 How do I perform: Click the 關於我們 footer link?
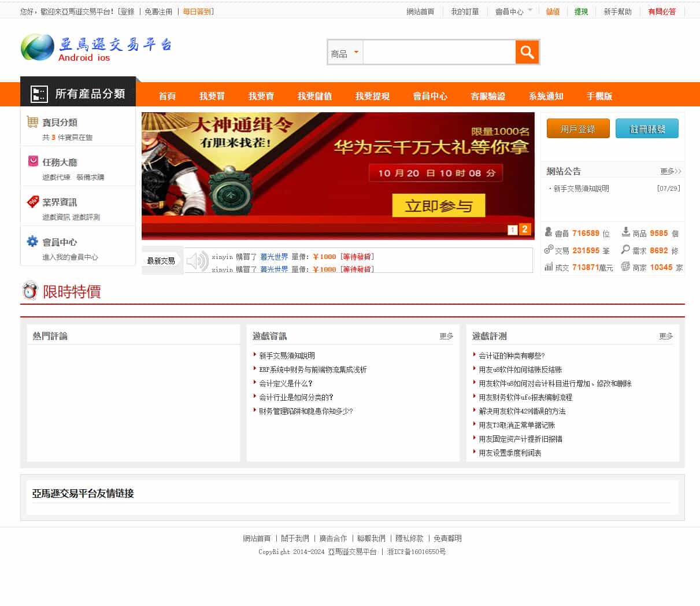coord(295,538)
